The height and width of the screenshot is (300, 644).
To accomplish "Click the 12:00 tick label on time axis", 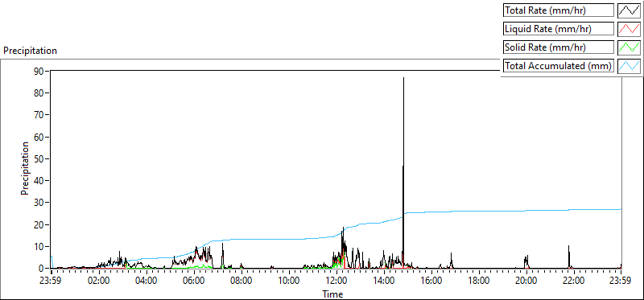I will tap(336, 282).
